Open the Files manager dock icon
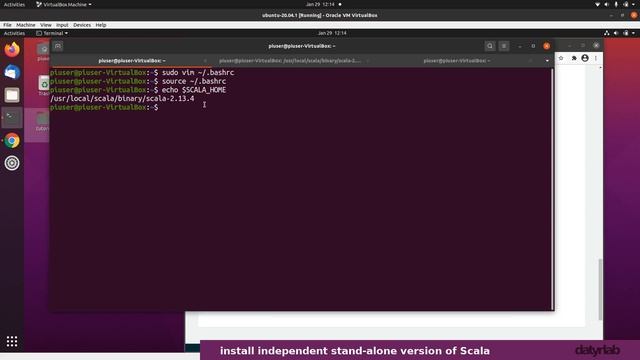 pyautogui.click(x=12, y=95)
